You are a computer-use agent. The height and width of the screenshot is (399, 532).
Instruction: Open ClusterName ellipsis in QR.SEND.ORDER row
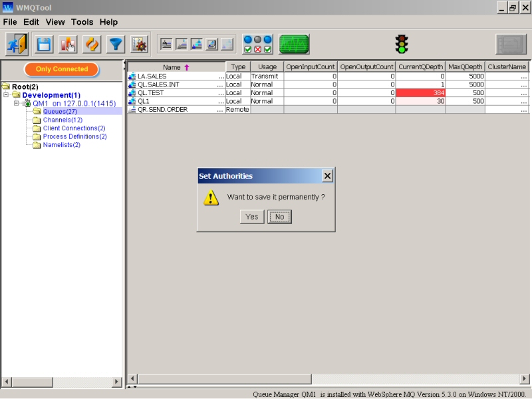524,110
